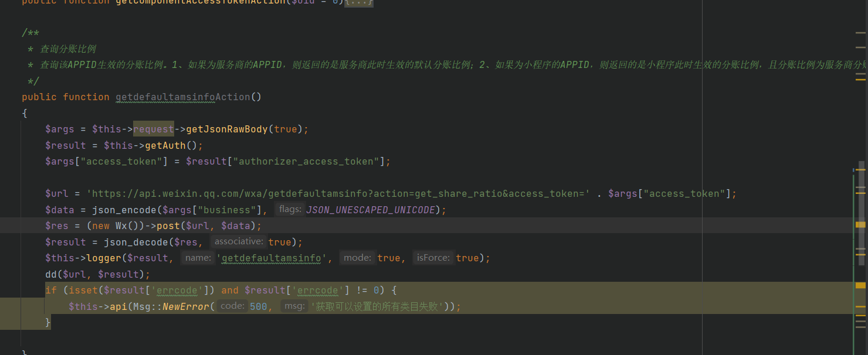Screen dimensions: 868x355
Task: Click public keyword before getdefaultamsinfoAction
Action: click(x=39, y=97)
